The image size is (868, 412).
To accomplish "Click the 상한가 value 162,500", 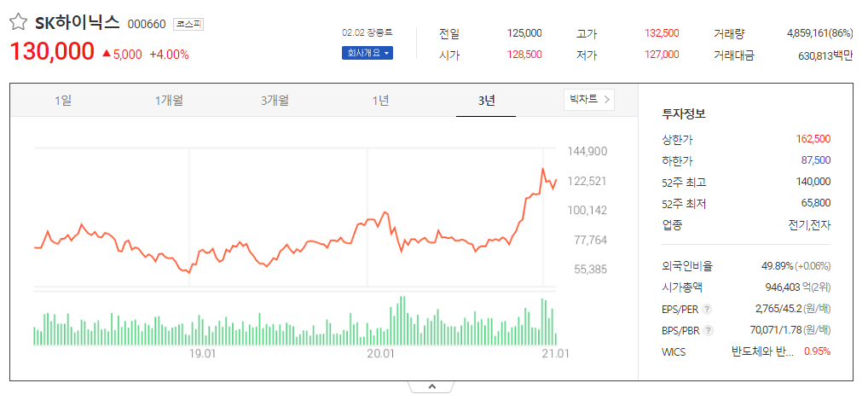I will 813,139.
